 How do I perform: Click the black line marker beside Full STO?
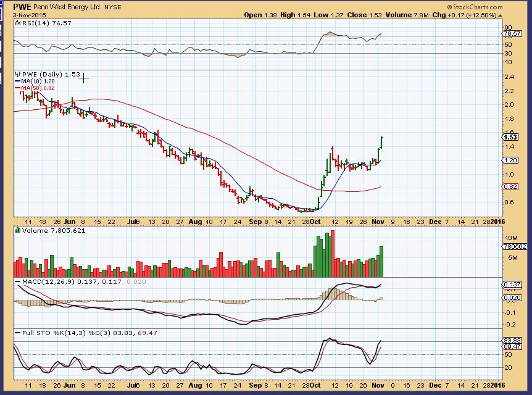coord(18,333)
